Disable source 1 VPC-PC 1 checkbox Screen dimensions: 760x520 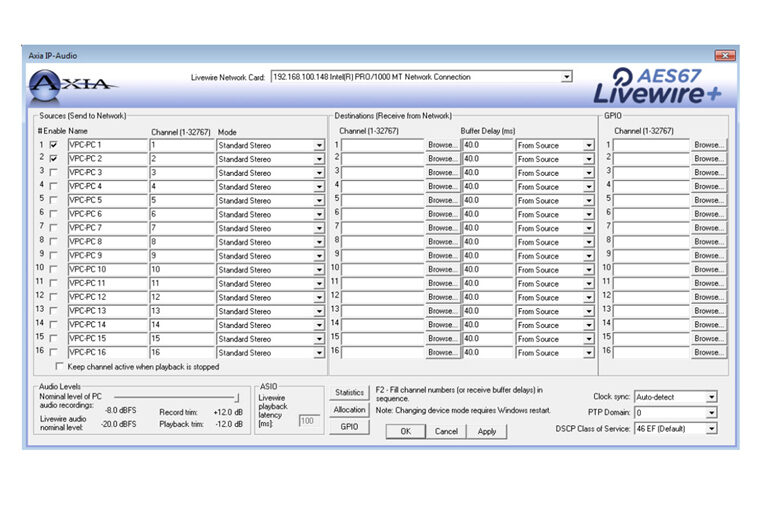[53, 145]
